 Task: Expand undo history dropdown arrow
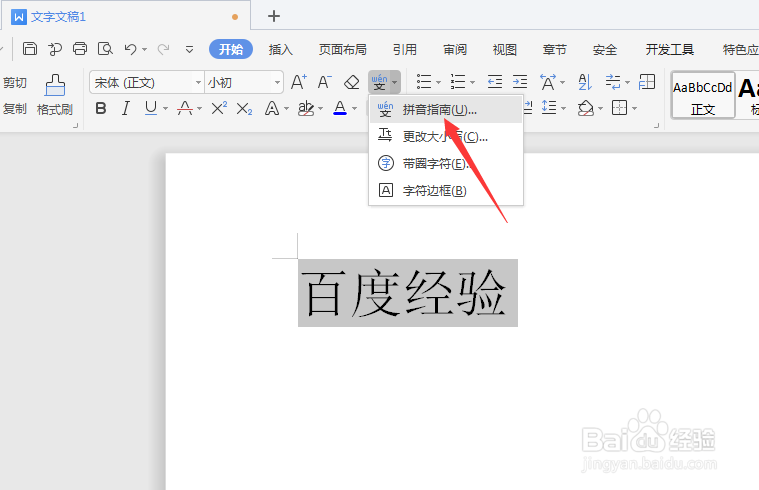point(144,49)
